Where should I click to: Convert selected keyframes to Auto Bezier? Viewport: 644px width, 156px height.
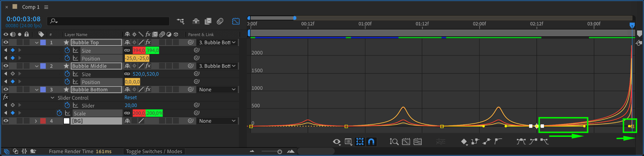[498, 142]
